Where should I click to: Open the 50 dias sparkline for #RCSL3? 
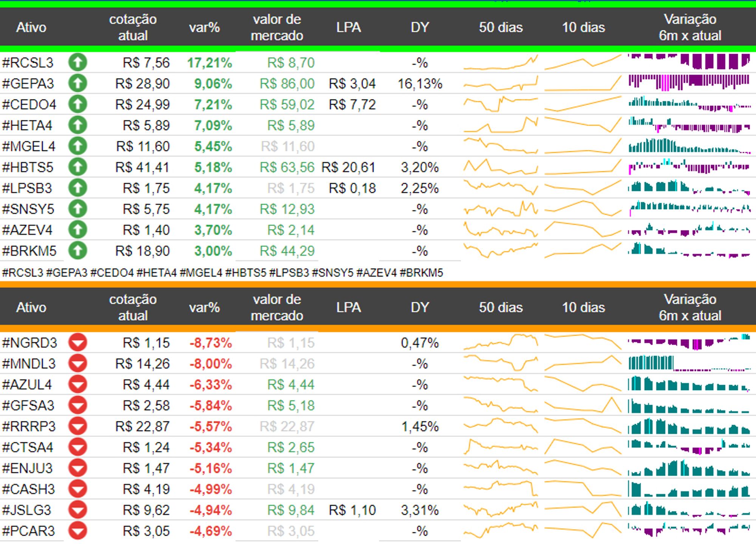pyautogui.click(x=501, y=63)
